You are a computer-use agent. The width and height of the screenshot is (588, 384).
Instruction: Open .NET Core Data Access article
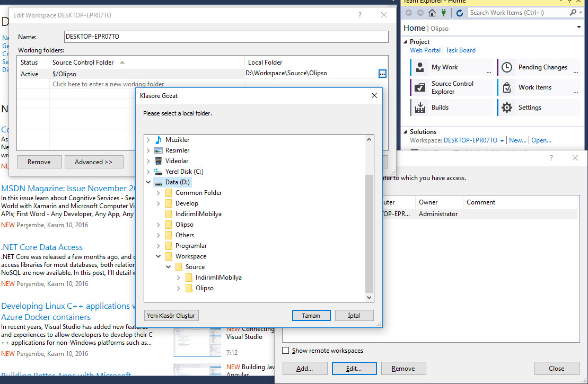(x=42, y=247)
